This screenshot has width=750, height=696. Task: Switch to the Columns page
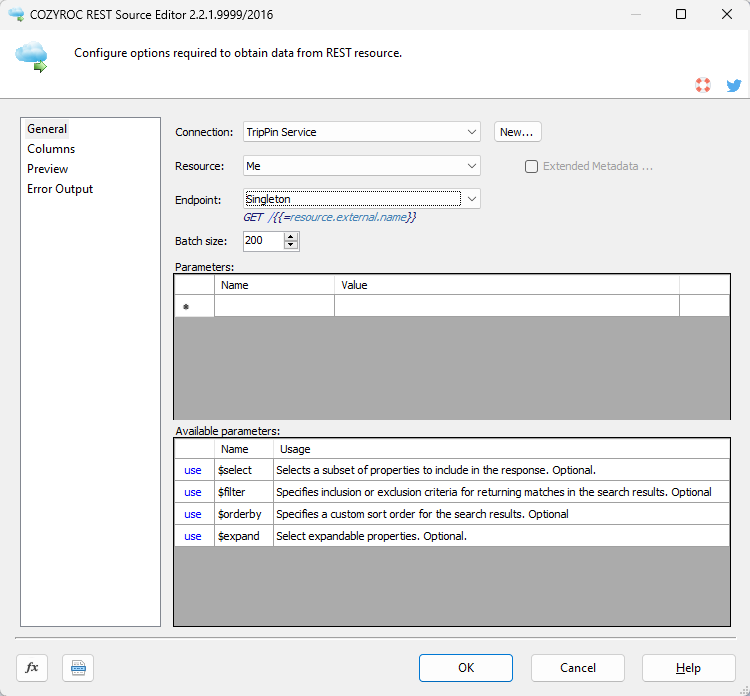click(x=51, y=149)
